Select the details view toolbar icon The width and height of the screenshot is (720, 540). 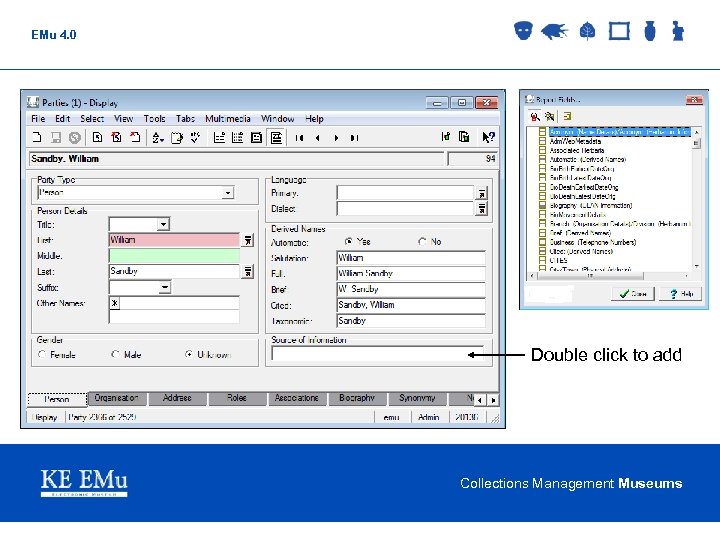(x=276, y=137)
